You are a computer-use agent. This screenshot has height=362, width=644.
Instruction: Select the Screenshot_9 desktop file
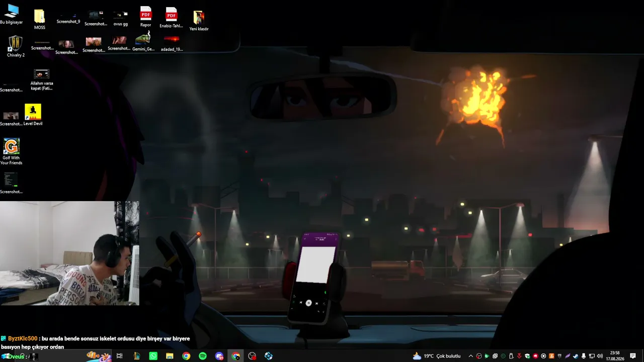(68, 18)
